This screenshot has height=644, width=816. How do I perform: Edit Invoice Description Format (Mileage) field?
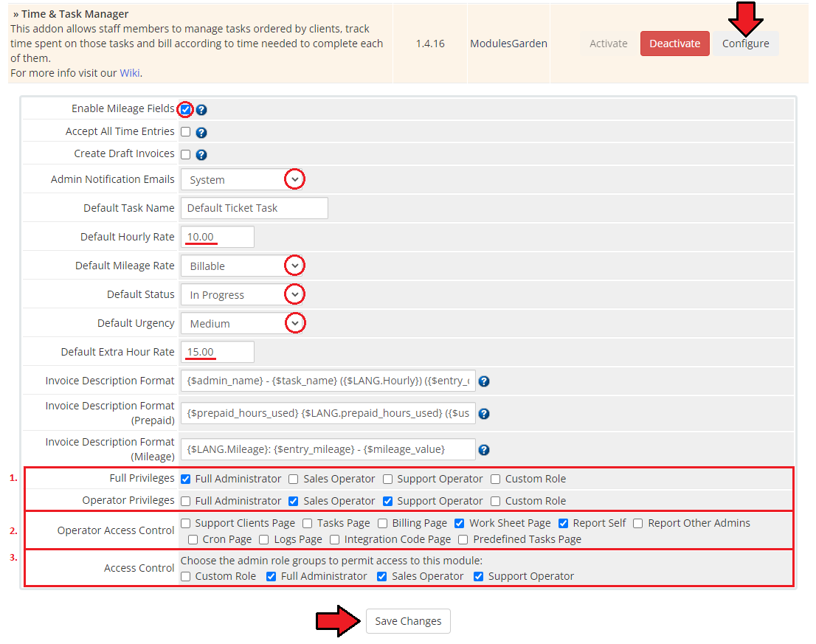pyautogui.click(x=328, y=449)
